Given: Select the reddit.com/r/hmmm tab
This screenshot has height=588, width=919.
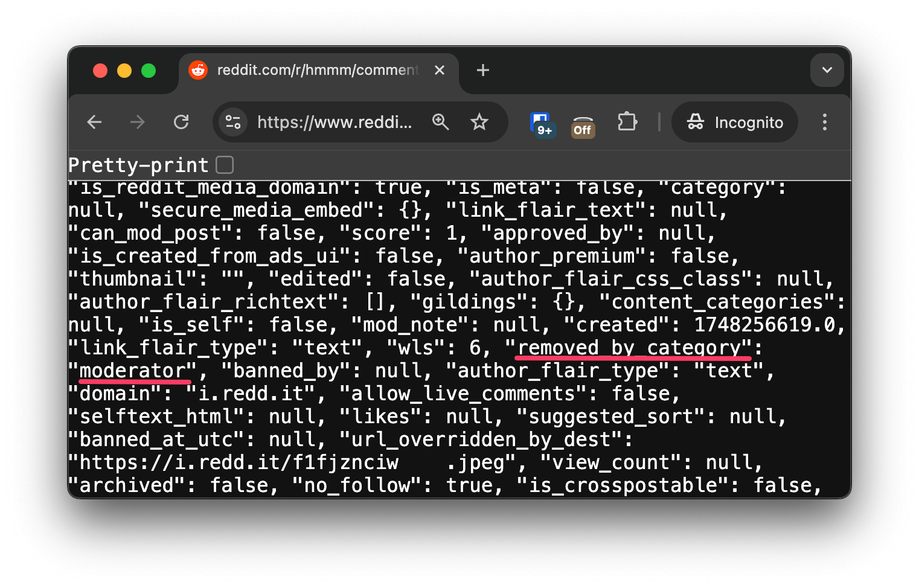Looking at the screenshot, I should pyautogui.click(x=314, y=70).
